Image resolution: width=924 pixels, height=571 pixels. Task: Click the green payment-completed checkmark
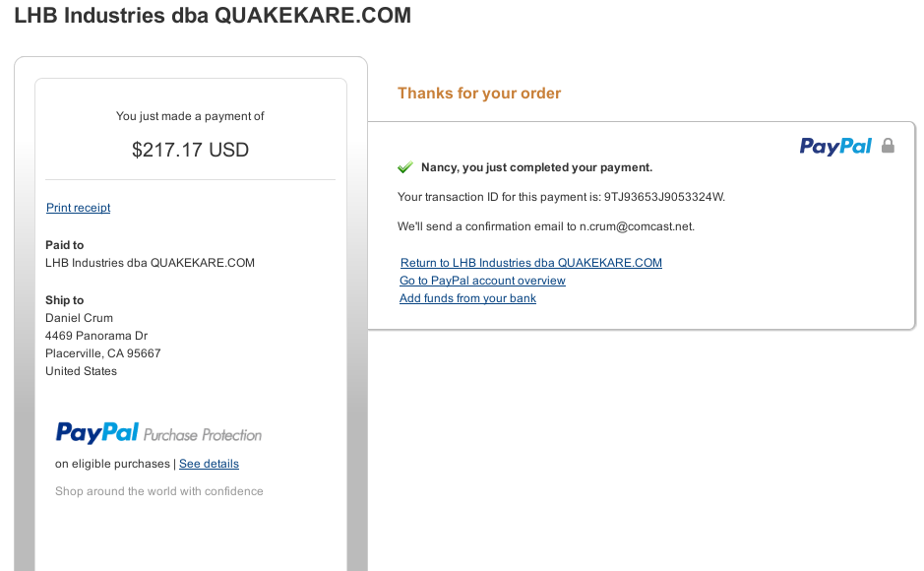coord(404,167)
